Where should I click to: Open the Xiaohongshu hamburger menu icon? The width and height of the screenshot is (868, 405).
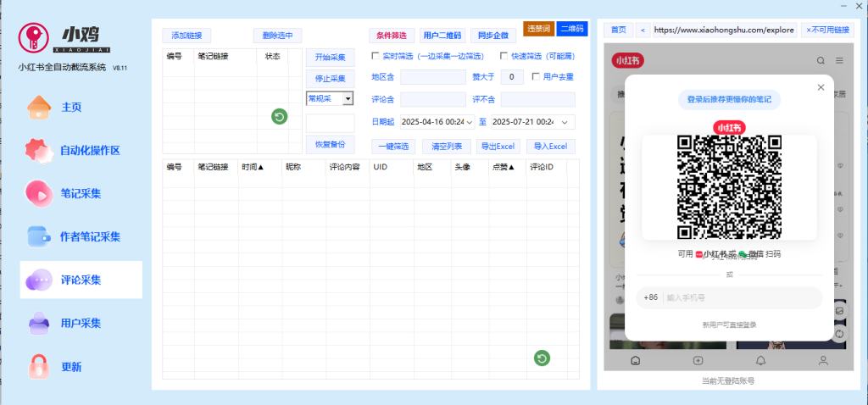pyautogui.click(x=840, y=61)
